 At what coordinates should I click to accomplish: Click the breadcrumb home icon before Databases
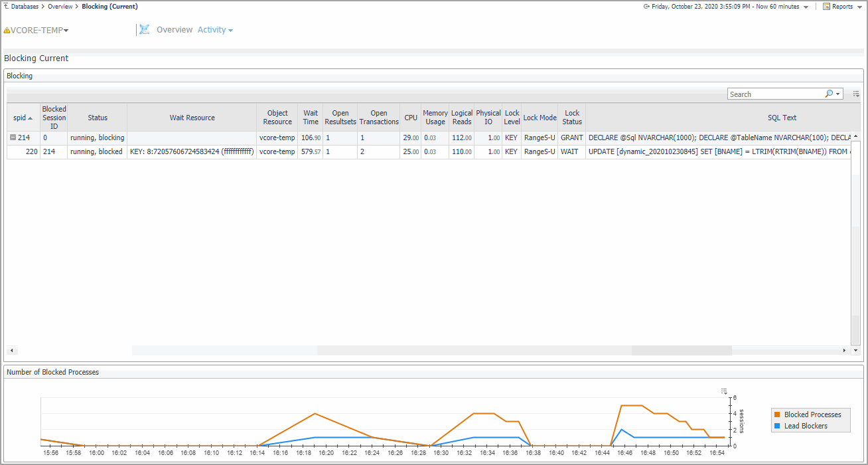coord(6,7)
